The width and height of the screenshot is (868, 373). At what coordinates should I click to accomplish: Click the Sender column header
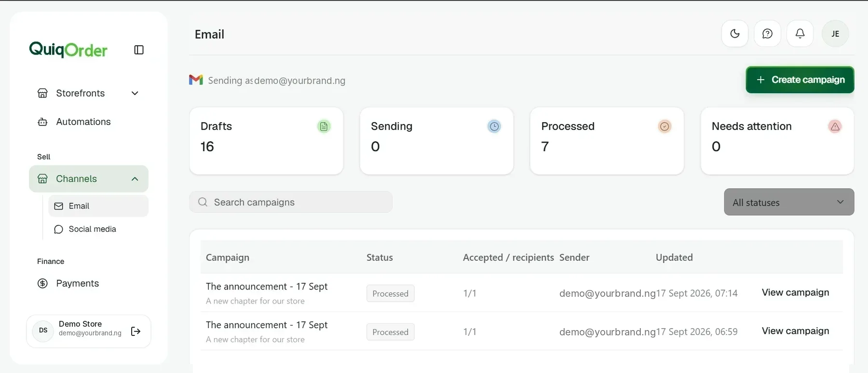pyautogui.click(x=574, y=257)
